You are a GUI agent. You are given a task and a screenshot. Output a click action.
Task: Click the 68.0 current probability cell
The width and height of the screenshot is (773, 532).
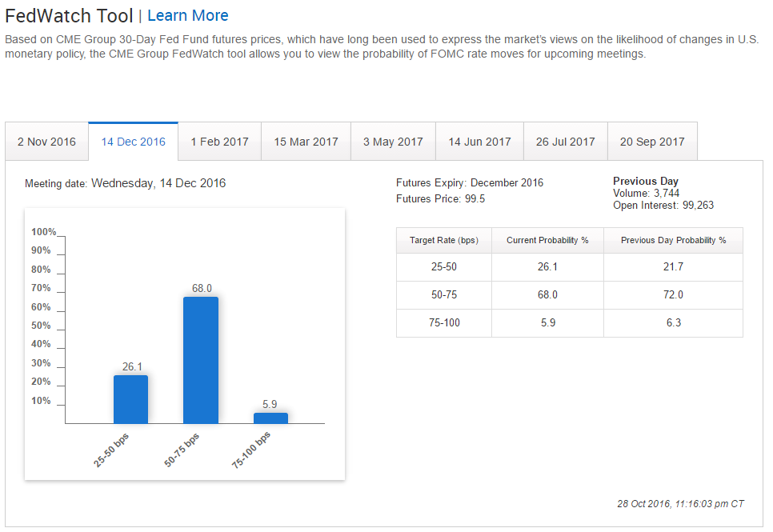coord(547,295)
